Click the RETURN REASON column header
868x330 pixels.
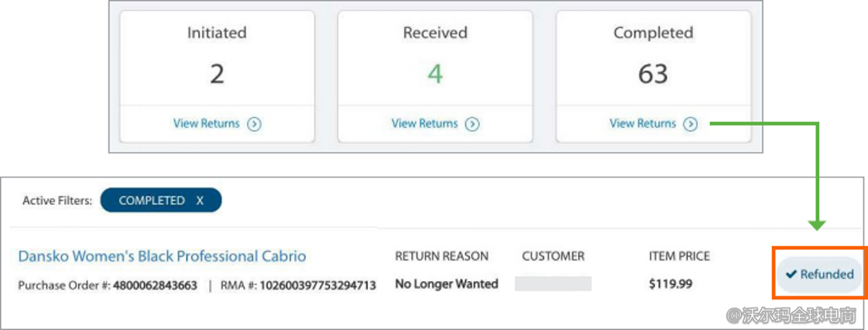coord(442,256)
